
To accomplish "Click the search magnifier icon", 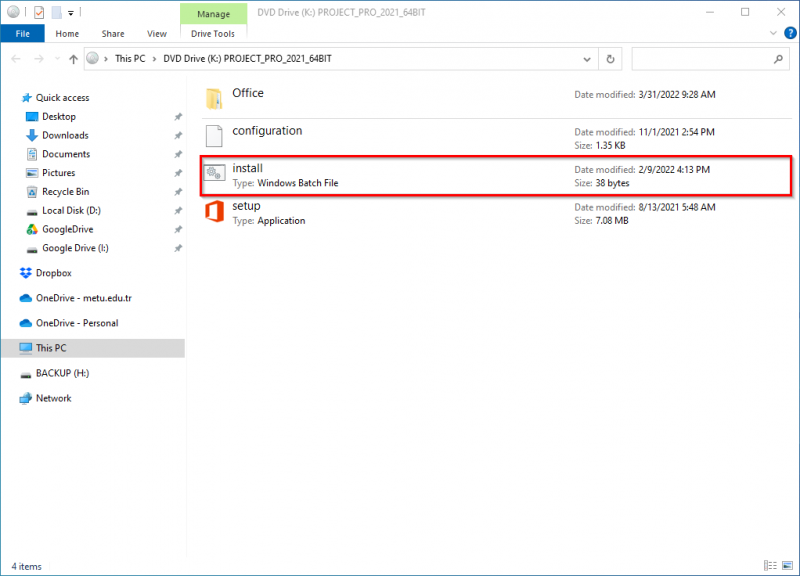I will [778, 59].
